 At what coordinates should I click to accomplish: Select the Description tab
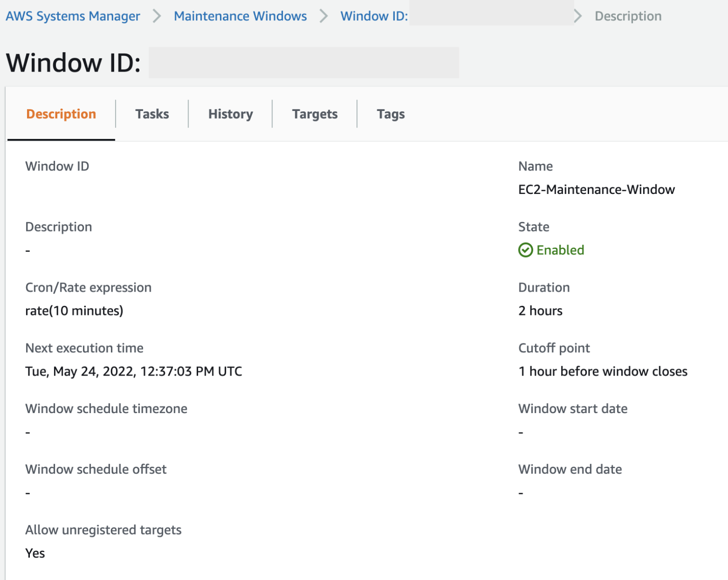(x=61, y=114)
